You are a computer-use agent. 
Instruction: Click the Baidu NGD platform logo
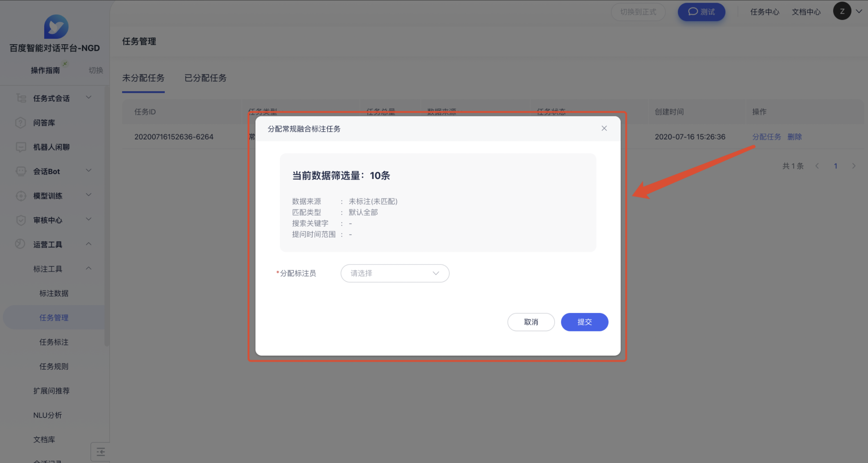(56, 27)
